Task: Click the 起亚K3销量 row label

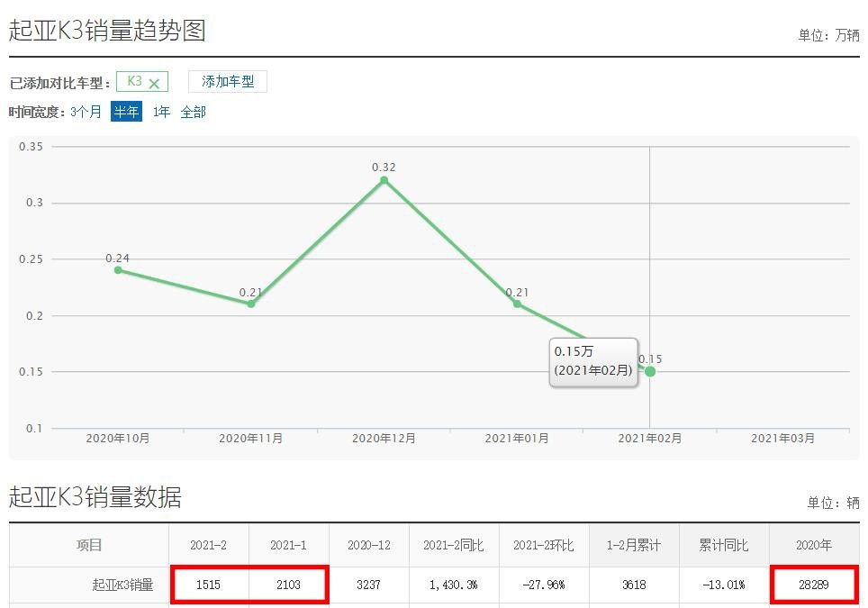Action: [x=122, y=585]
